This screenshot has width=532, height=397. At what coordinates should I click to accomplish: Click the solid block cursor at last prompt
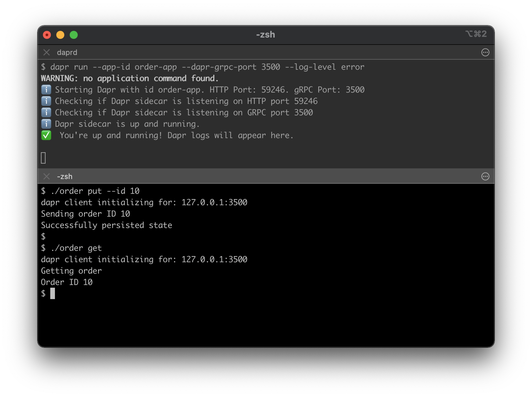53,293
